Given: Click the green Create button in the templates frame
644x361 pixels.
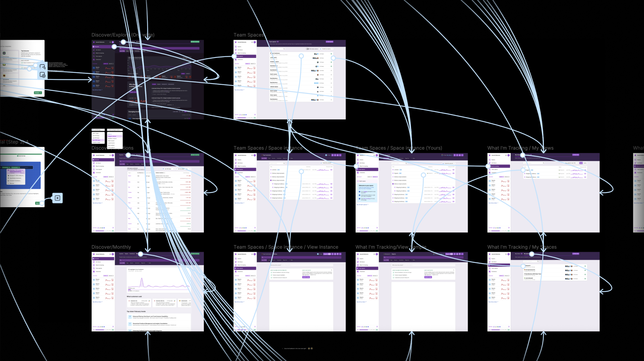Looking at the screenshot, I should pos(38,93).
